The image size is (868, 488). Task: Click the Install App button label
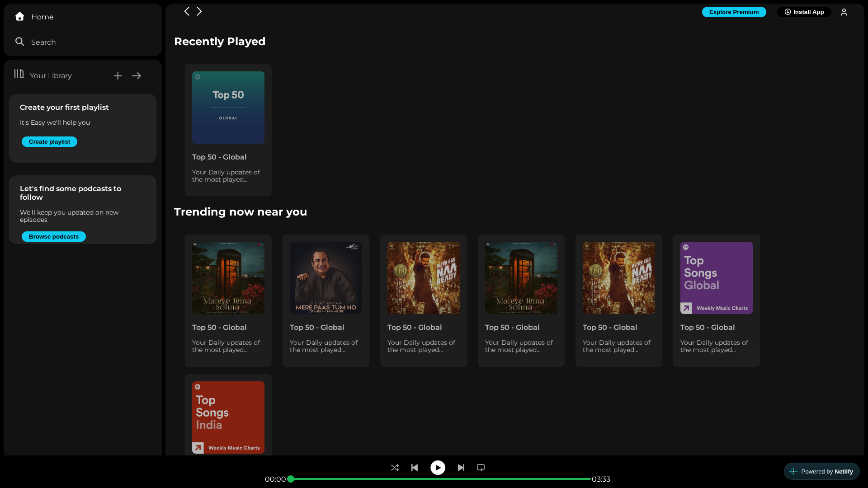coord(808,12)
